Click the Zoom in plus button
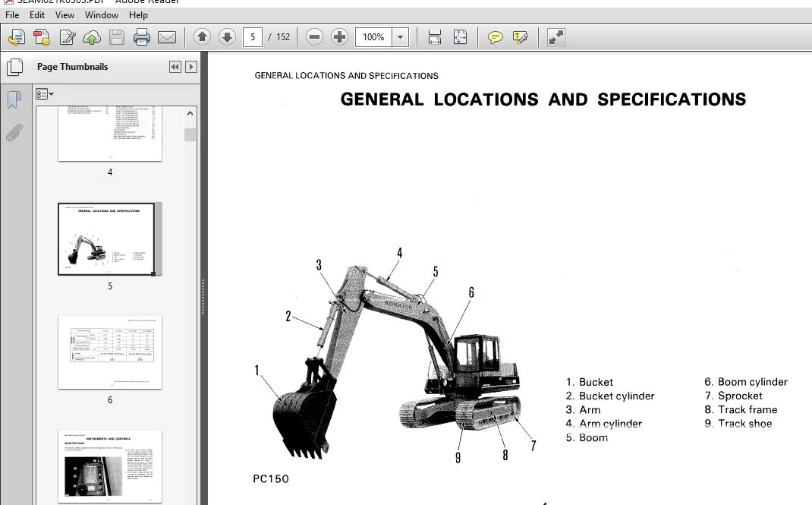The width and height of the screenshot is (812, 505). point(339,37)
